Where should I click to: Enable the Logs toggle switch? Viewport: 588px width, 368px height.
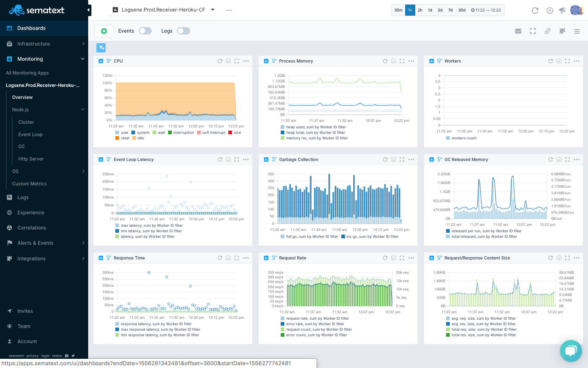point(183,31)
